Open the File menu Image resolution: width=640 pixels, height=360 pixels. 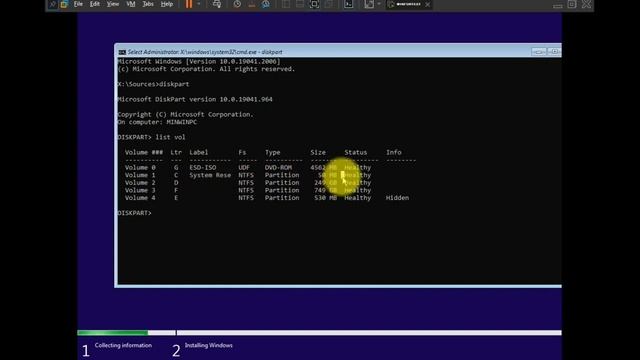point(78,4)
